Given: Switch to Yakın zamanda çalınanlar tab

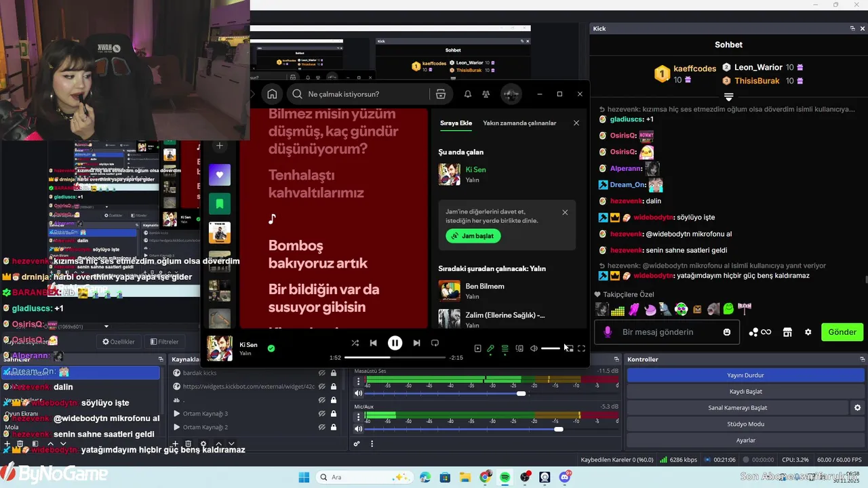Looking at the screenshot, I should [519, 123].
